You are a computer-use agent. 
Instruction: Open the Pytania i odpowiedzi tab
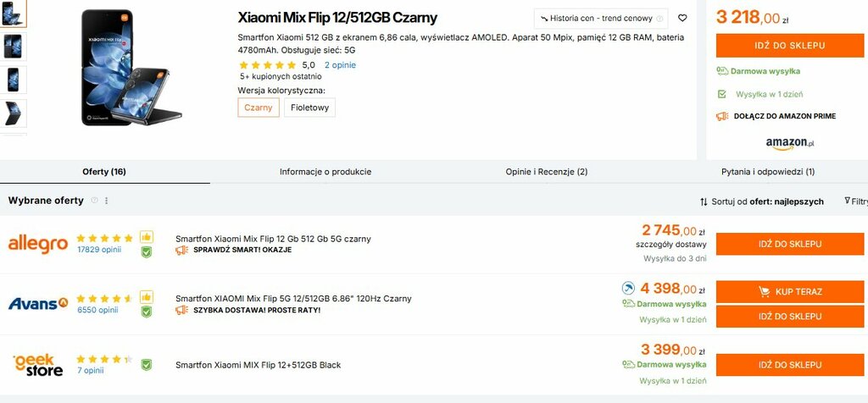click(x=768, y=172)
